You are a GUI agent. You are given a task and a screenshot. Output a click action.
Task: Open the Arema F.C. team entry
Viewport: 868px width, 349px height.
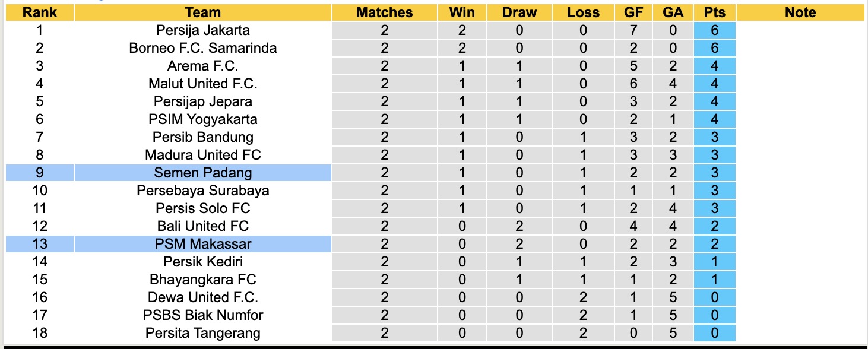(x=203, y=66)
